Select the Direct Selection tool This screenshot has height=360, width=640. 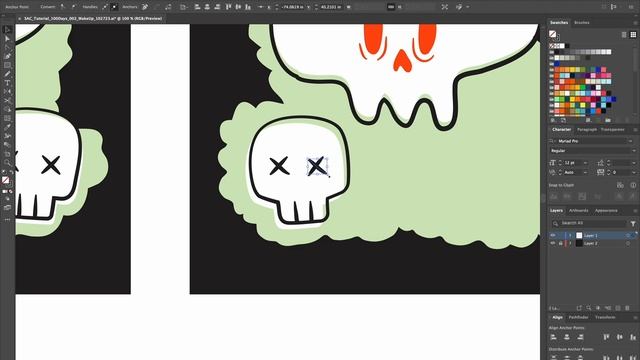coord(7,39)
